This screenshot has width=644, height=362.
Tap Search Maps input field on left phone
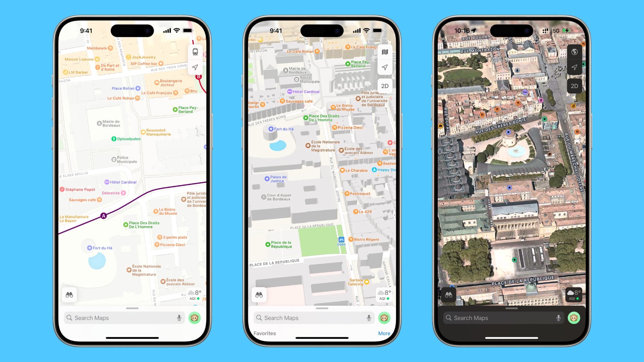coord(124,318)
